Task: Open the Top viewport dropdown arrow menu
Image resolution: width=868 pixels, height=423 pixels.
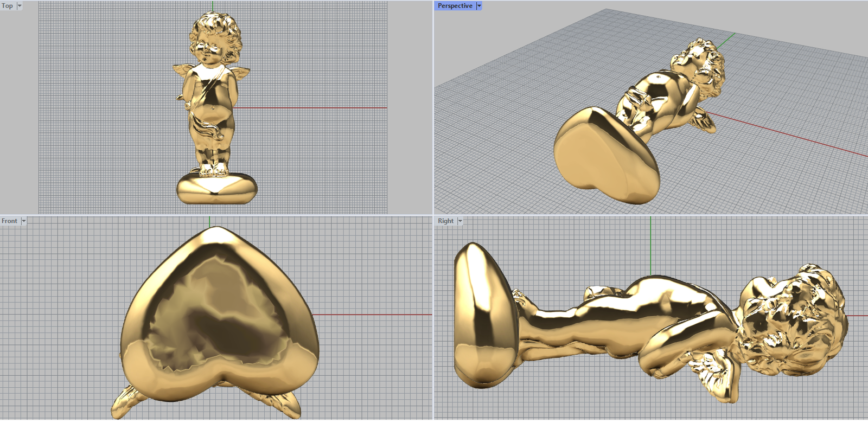Action: pos(20,6)
